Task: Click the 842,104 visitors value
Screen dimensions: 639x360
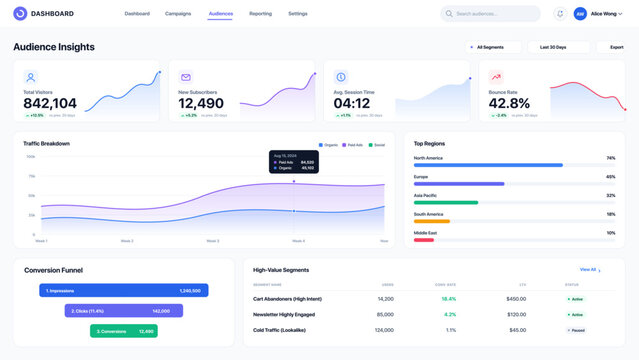Action: click(50, 104)
